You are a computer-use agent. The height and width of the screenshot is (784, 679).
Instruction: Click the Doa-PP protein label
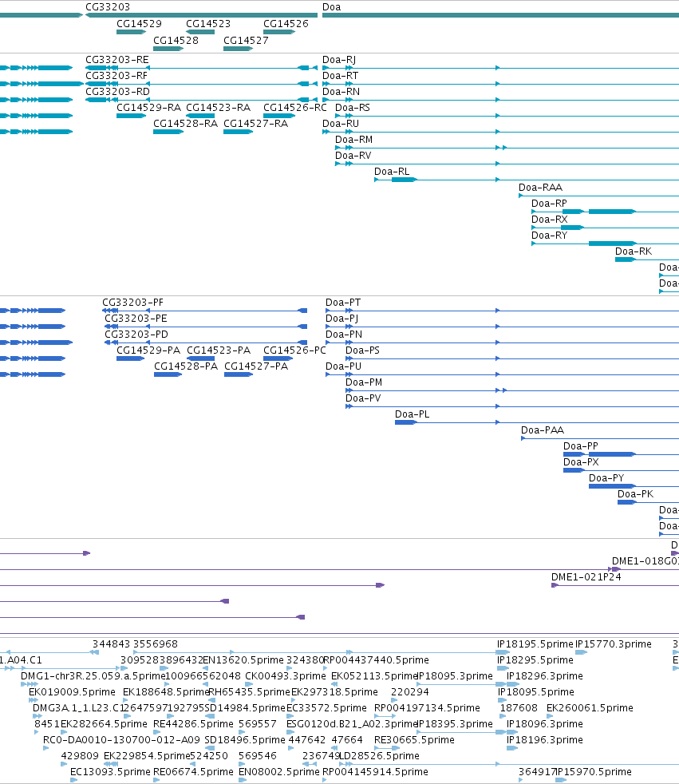(581, 446)
